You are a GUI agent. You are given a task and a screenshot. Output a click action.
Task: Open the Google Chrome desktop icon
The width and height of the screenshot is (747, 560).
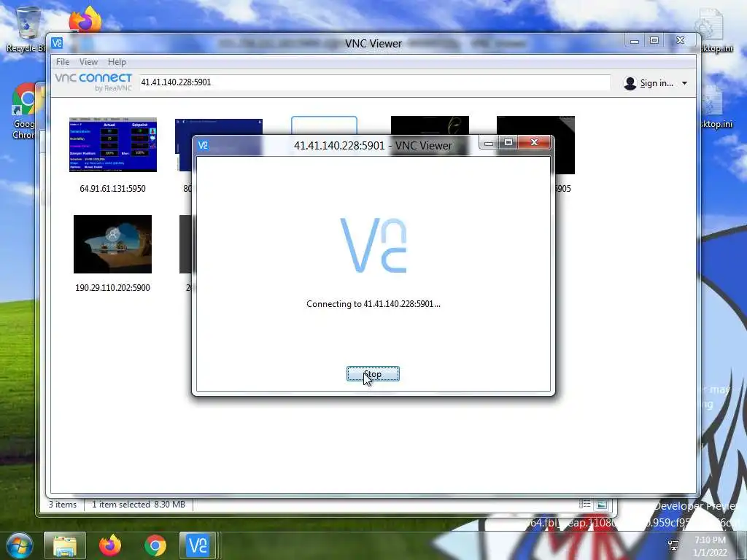coord(25,111)
